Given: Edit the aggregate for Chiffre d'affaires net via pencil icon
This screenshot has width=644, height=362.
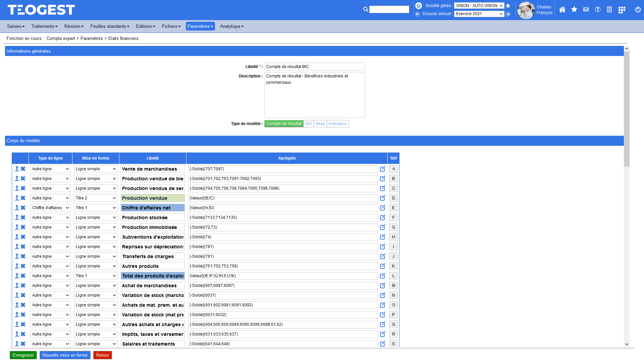Looking at the screenshot, I should point(383,208).
